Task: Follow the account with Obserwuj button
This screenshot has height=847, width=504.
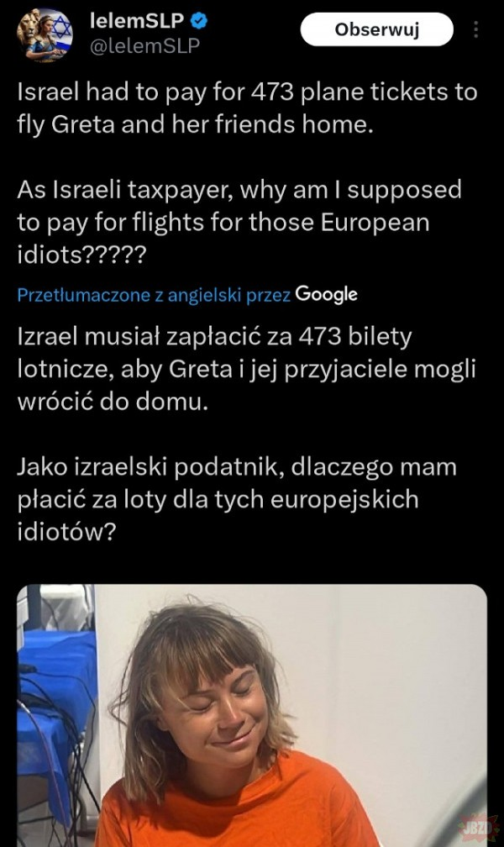Action: pos(376,29)
